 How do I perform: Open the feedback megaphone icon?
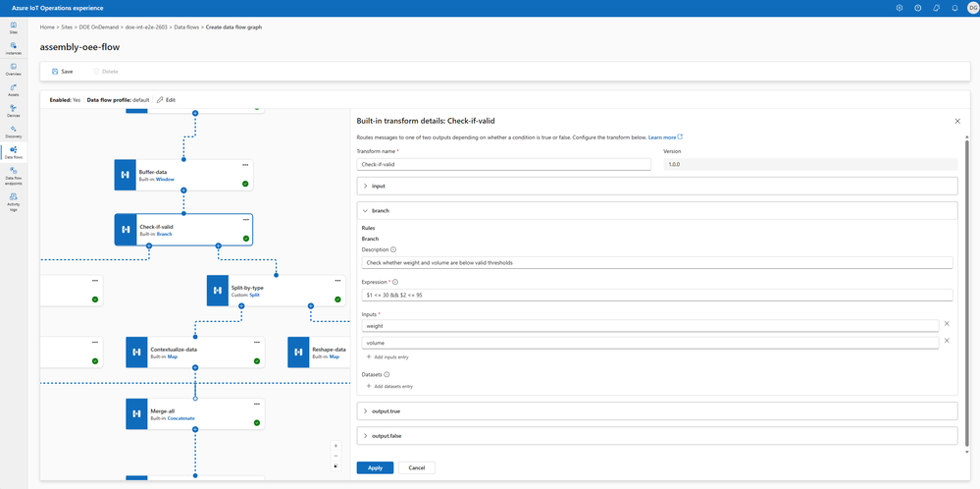936,8
